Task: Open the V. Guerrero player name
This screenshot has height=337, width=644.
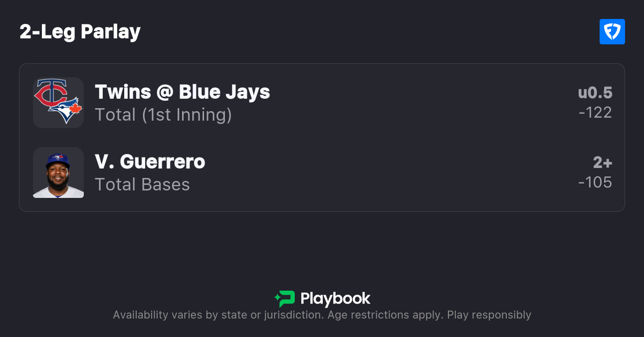Action: 150,162
